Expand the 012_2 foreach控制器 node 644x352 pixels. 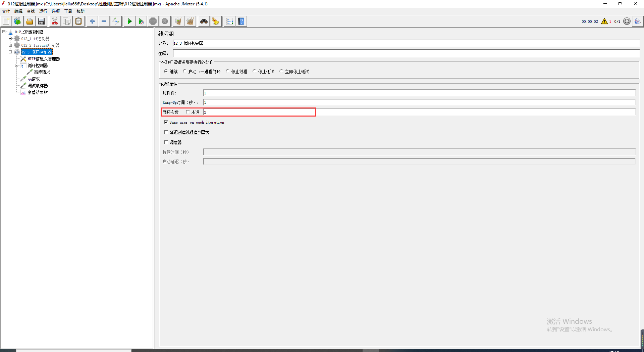point(10,45)
